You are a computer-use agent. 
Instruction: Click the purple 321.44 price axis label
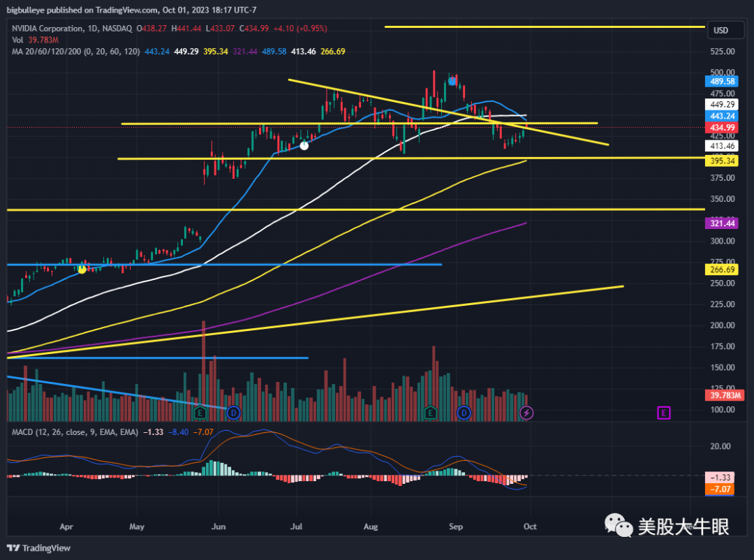click(723, 223)
